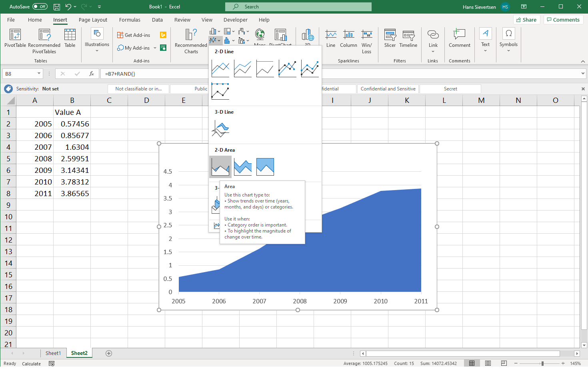The height and width of the screenshot is (369, 588).
Task: Click the People Graph add-in icon
Action: 163,48
